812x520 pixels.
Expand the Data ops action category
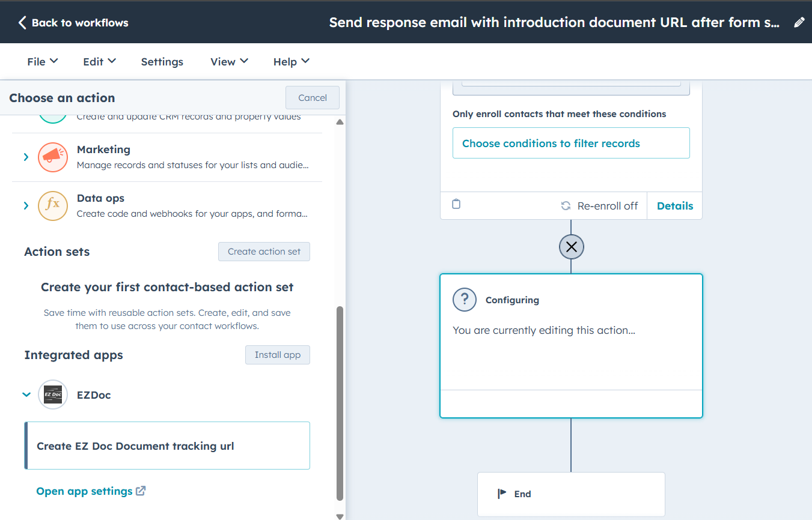(x=26, y=205)
